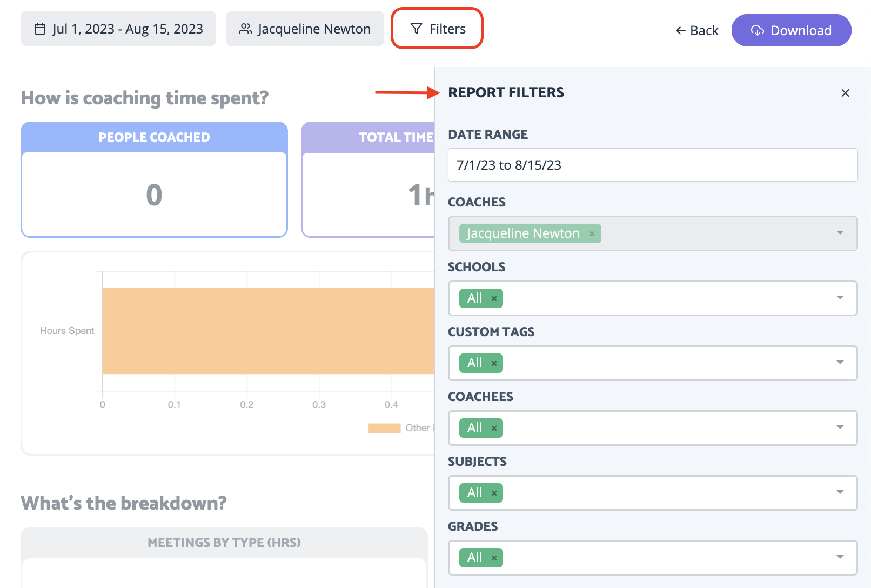
Task: Click the People Coached card value 0
Action: click(x=154, y=195)
